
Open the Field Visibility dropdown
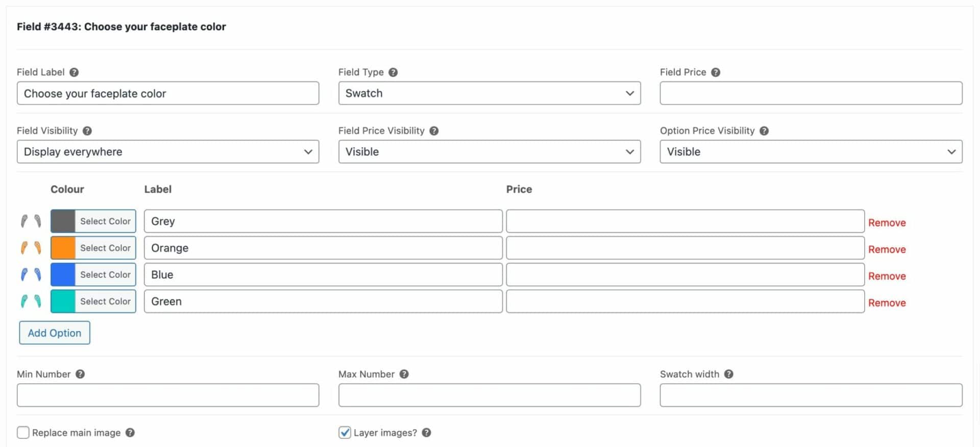(168, 152)
